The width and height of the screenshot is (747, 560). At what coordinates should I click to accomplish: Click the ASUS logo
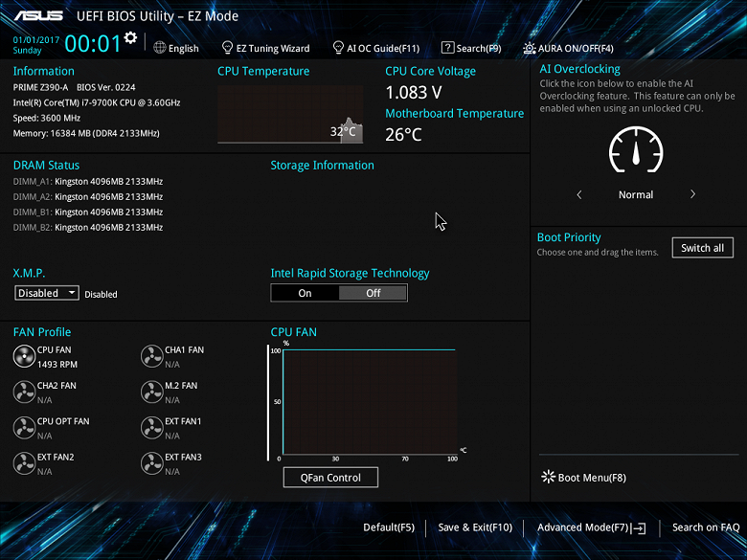pos(38,15)
